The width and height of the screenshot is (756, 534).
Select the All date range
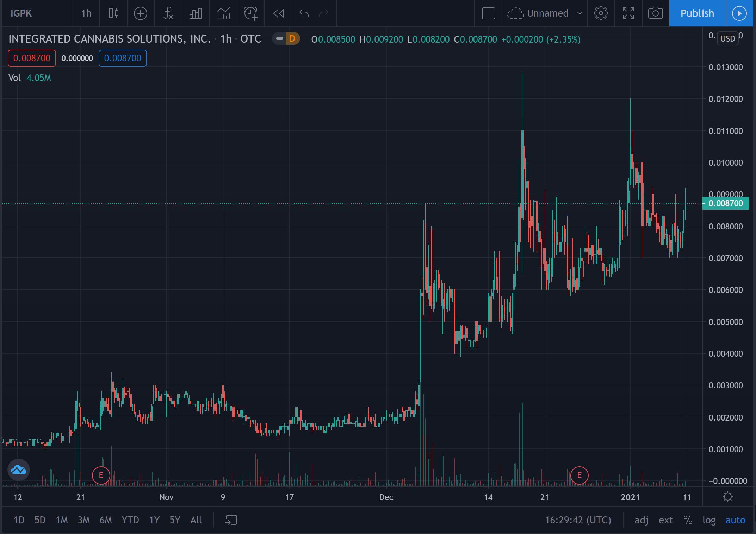tap(196, 520)
